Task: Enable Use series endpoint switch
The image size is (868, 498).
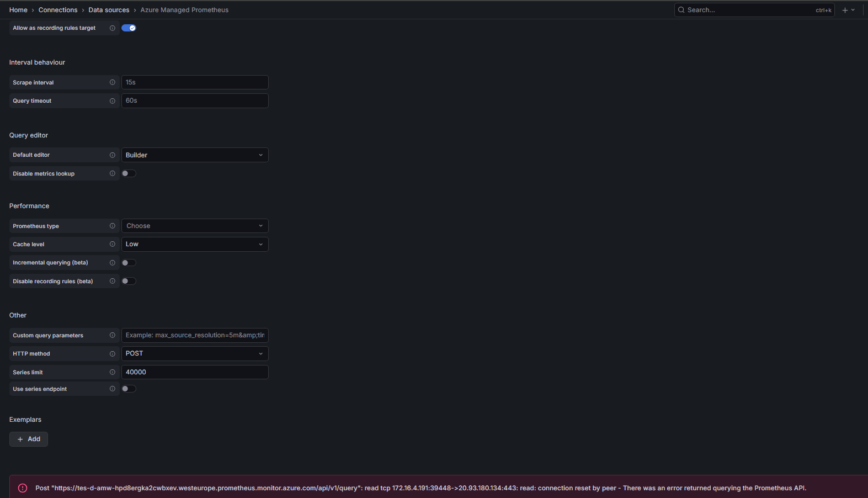Action: 129,389
